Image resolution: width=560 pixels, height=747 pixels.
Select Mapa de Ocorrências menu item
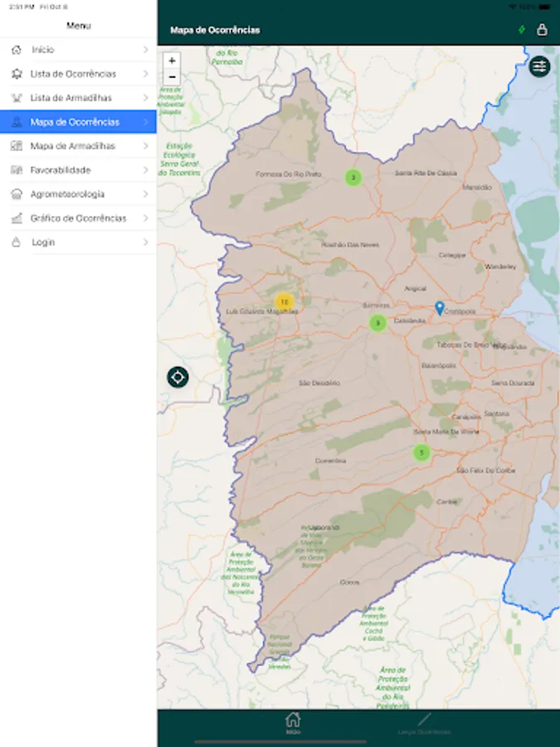coord(78,122)
